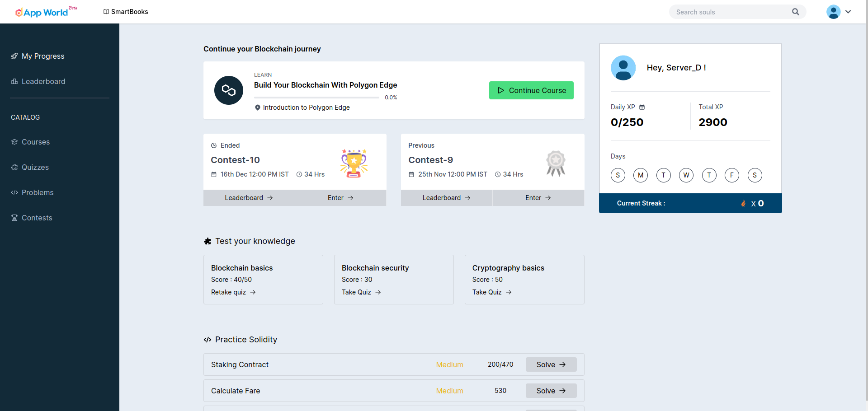Click the App World logo
Screen dimensions: 868x411
42,12
